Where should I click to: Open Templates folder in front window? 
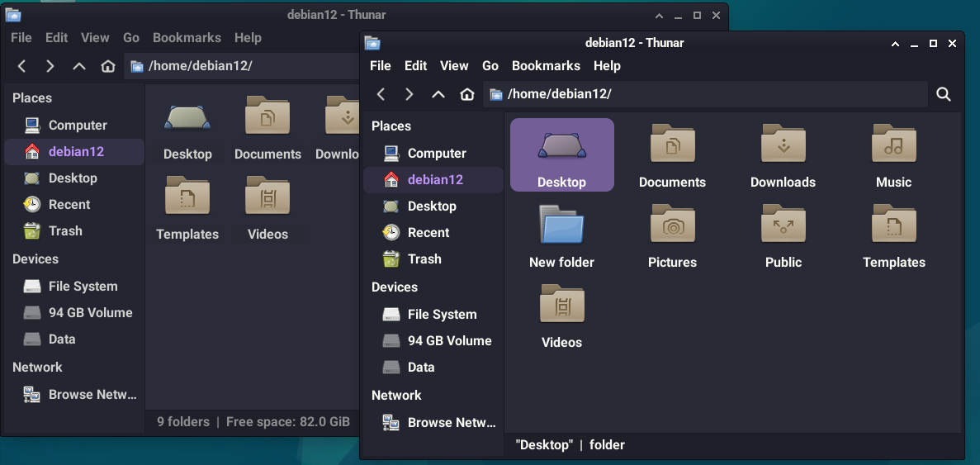click(894, 235)
